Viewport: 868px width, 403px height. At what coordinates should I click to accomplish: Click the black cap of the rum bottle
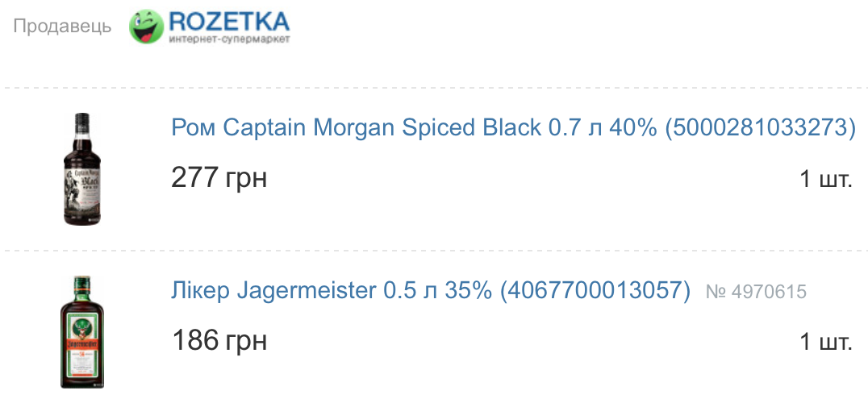click(82, 119)
